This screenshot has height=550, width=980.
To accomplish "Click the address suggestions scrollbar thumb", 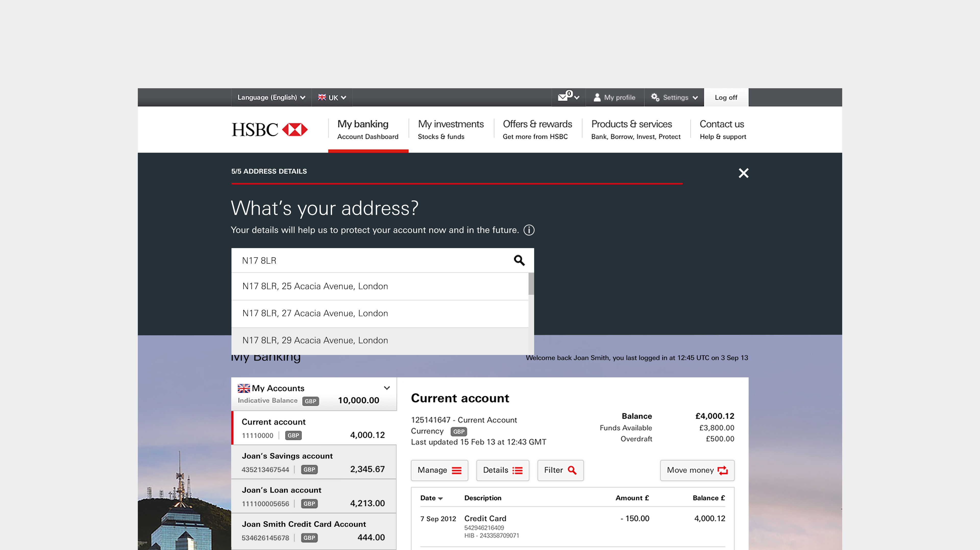I will pyautogui.click(x=531, y=284).
